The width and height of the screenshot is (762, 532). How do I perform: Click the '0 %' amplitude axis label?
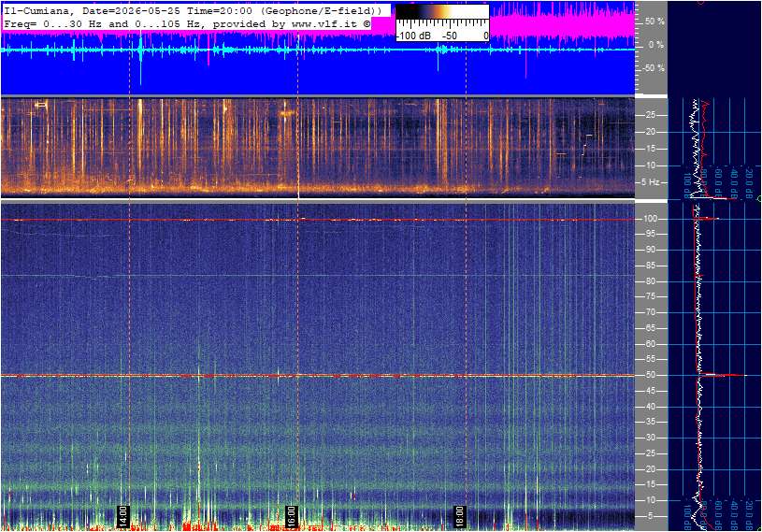[655, 45]
